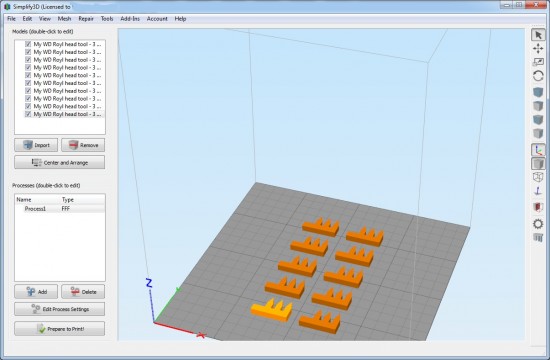Toggle solid model rendering

(538, 164)
